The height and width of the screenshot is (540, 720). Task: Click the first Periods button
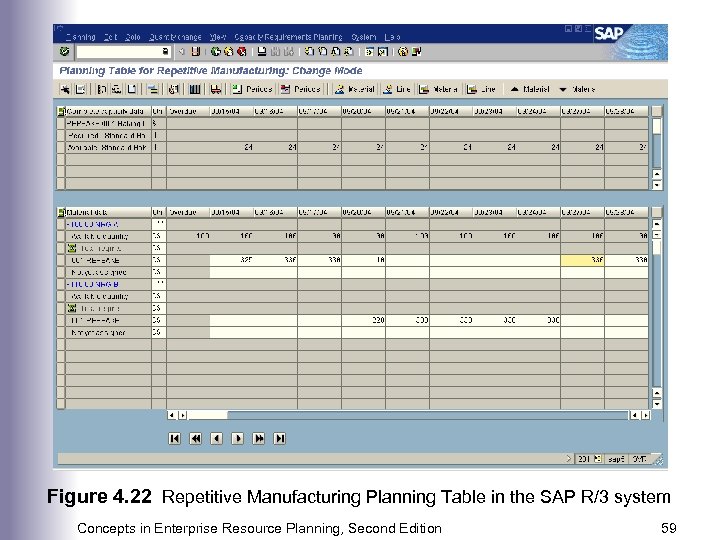coord(252,89)
